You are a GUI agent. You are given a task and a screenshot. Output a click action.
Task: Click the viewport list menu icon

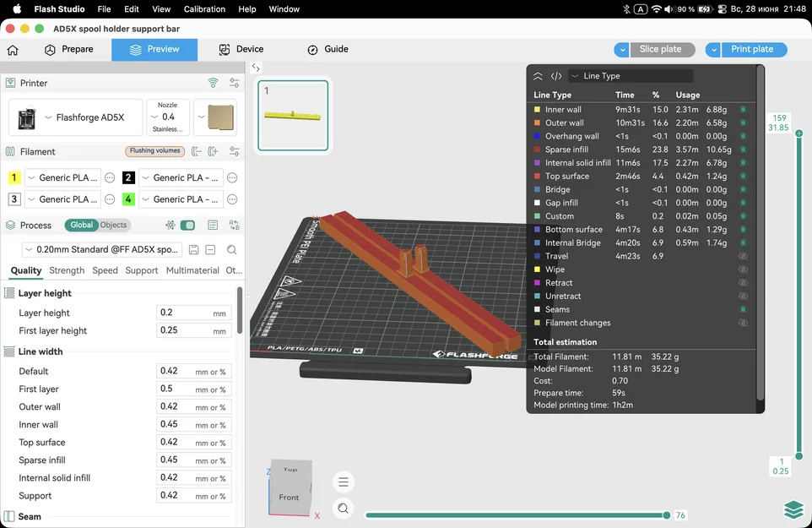click(344, 482)
